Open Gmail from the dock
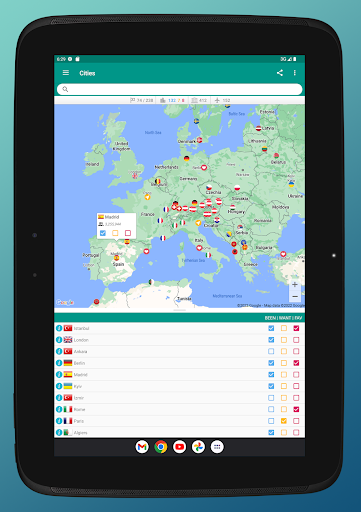361x512 pixels. (x=142, y=447)
